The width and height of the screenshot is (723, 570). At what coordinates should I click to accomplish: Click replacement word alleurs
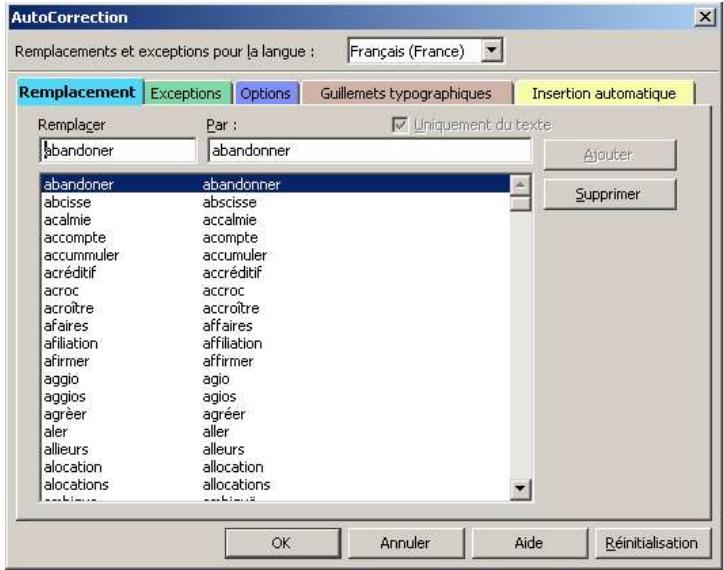[x=223, y=449]
